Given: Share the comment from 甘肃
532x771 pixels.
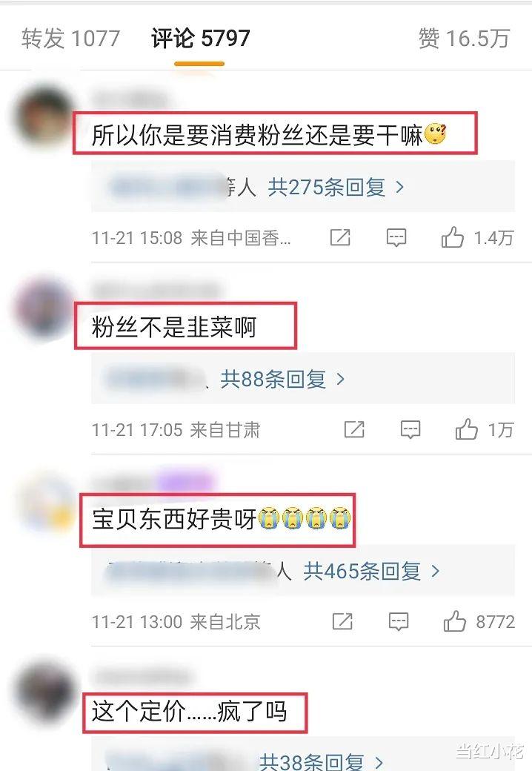Looking at the screenshot, I should pos(354,429).
